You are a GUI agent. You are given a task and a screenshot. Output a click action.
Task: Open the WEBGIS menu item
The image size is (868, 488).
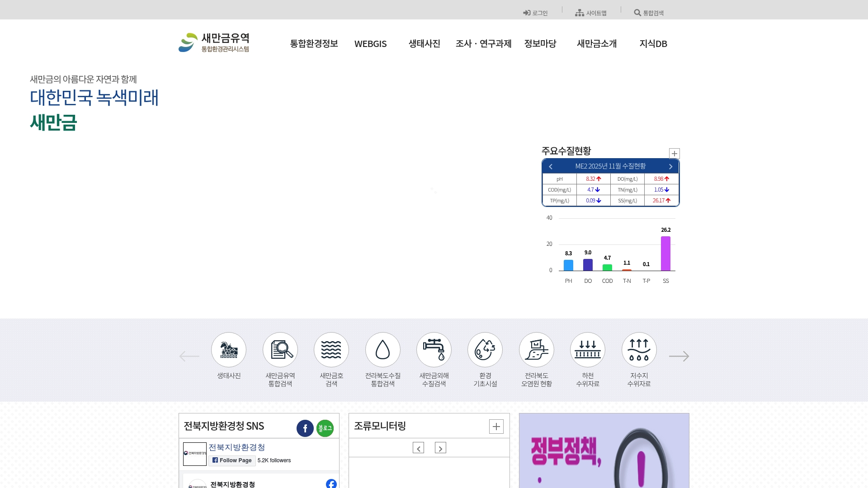tap(371, 44)
